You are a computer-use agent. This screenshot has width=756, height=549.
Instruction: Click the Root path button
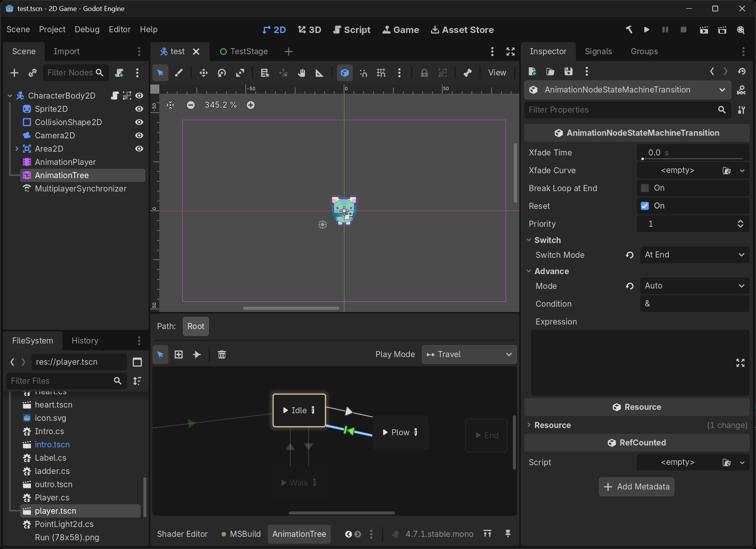pyautogui.click(x=196, y=326)
